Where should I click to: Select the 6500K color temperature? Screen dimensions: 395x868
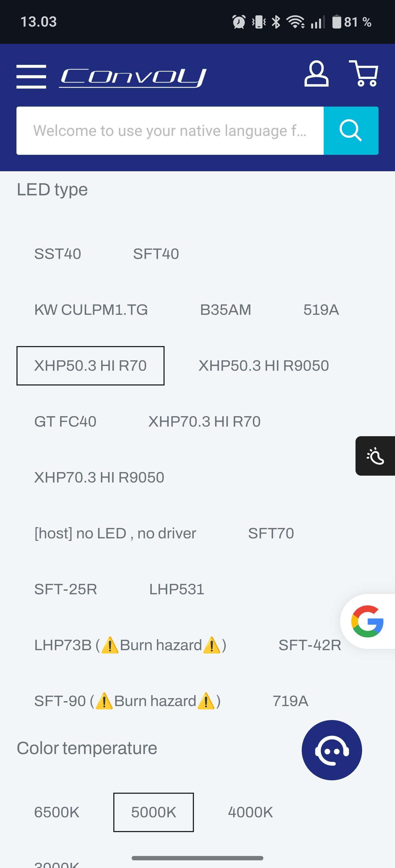click(x=57, y=812)
